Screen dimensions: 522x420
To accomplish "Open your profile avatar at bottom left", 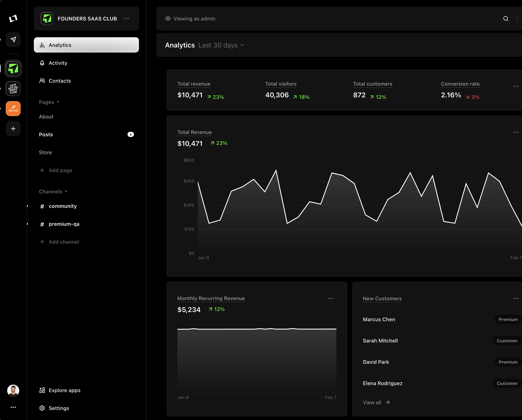I will pyautogui.click(x=13, y=390).
